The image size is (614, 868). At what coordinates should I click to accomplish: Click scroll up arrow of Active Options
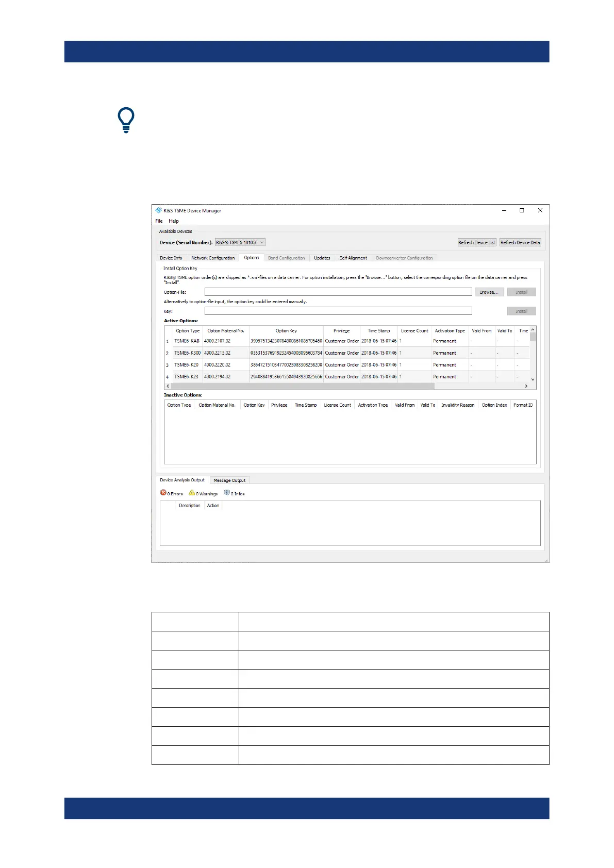pos(533,329)
